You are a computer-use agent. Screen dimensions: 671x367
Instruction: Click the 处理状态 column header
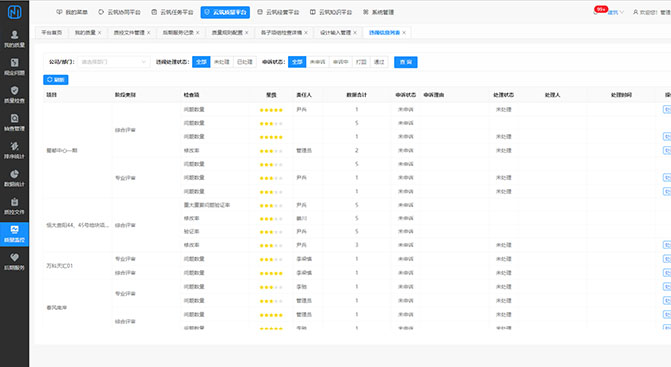pos(503,95)
